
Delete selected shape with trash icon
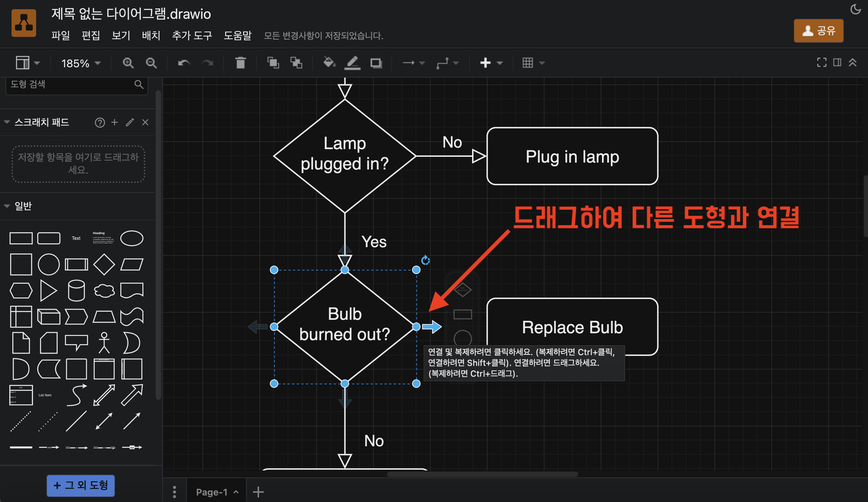click(x=241, y=63)
